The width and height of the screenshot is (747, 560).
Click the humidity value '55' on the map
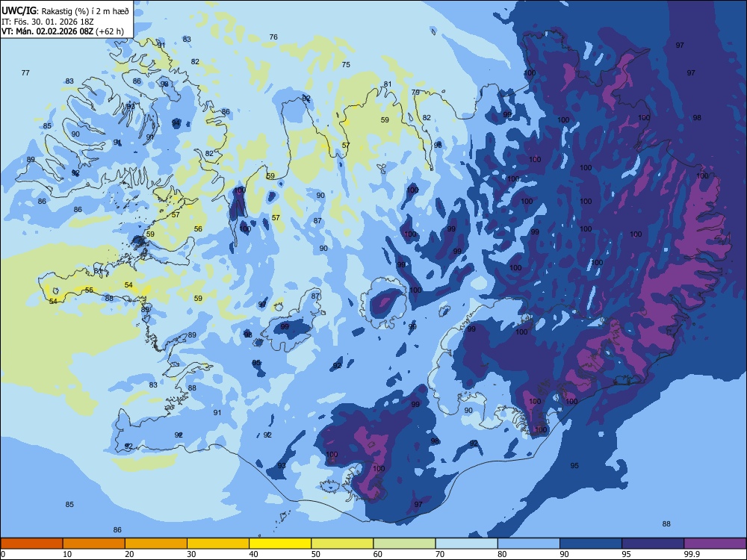pyautogui.click(x=89, y=290)
